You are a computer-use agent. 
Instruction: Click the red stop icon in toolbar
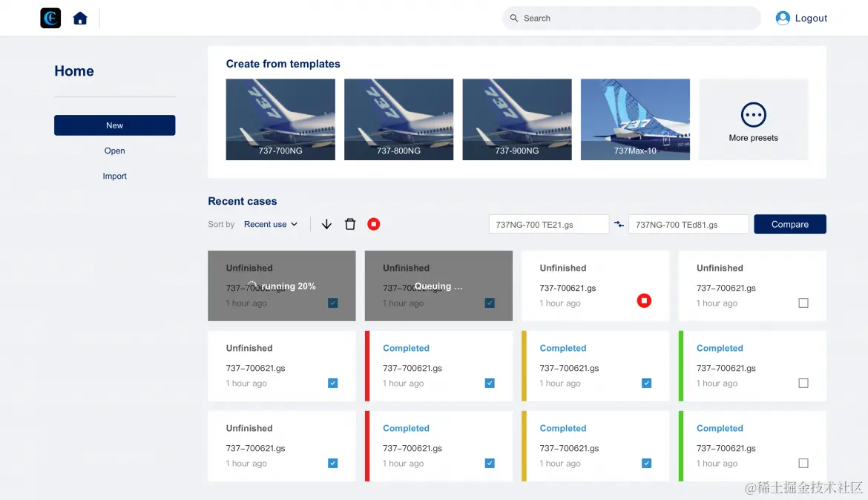coord(374,224)
